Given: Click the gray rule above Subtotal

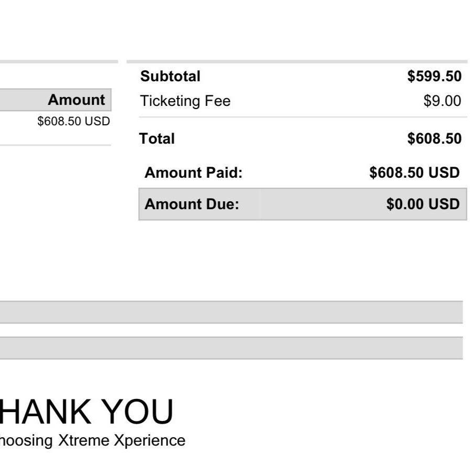Looking at the screenshot, I should 297,62.
